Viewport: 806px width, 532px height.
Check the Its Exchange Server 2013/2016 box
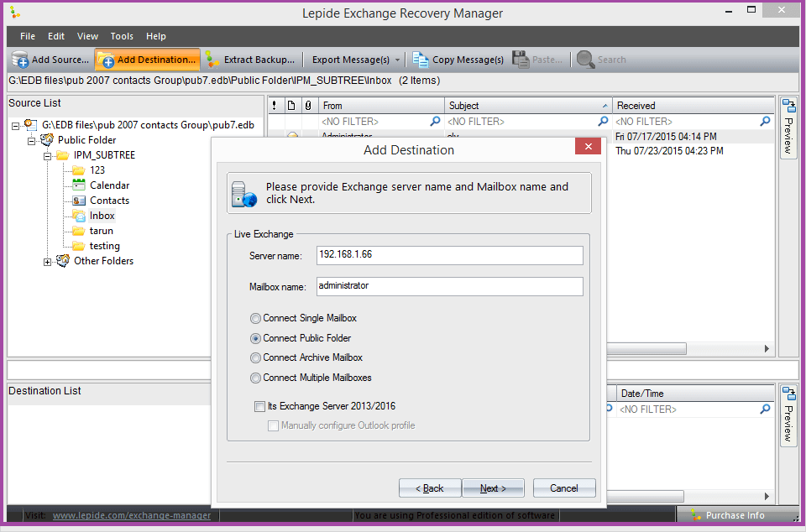click(x=259, y=406)
